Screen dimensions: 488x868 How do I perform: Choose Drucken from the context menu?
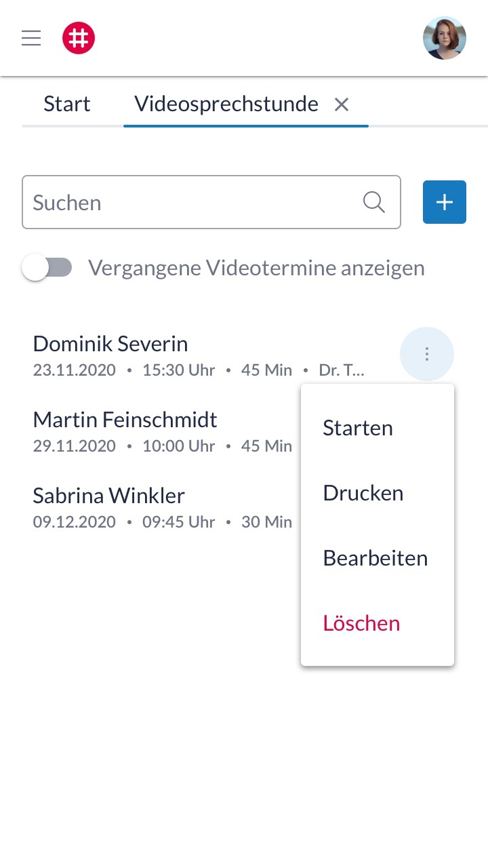(x=363, y=493)
